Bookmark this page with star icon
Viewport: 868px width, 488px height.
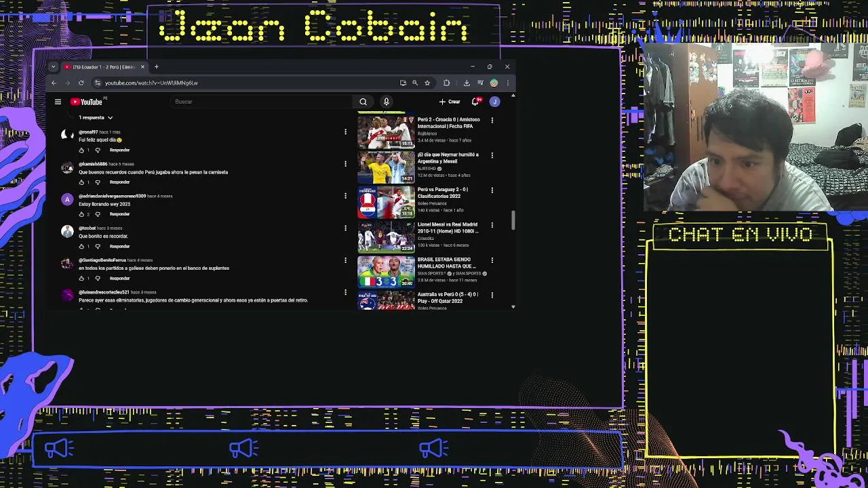tap(427, 83)
